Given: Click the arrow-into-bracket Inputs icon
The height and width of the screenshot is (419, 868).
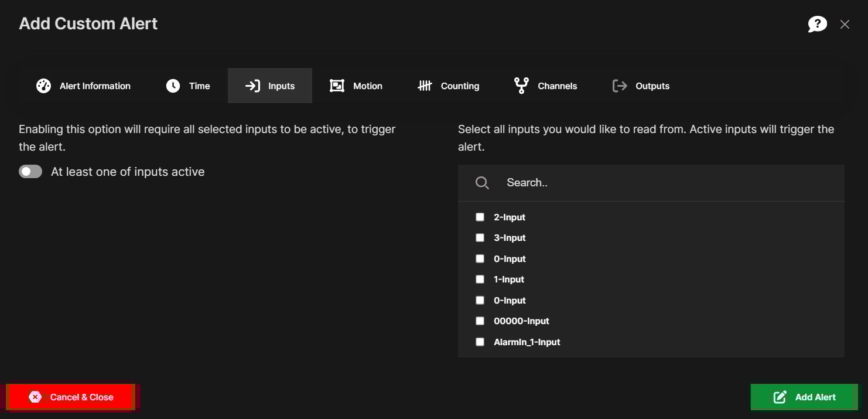Looking at the screenshot, I should click(x=252, y=86).
